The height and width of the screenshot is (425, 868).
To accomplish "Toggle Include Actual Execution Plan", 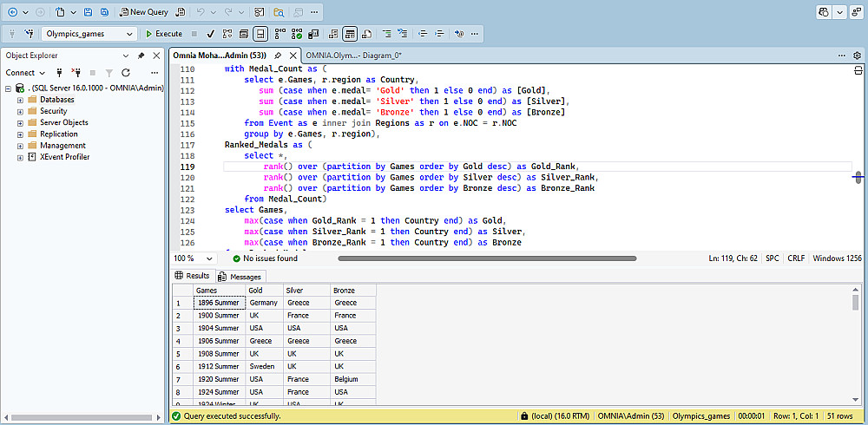I will 281,34.
